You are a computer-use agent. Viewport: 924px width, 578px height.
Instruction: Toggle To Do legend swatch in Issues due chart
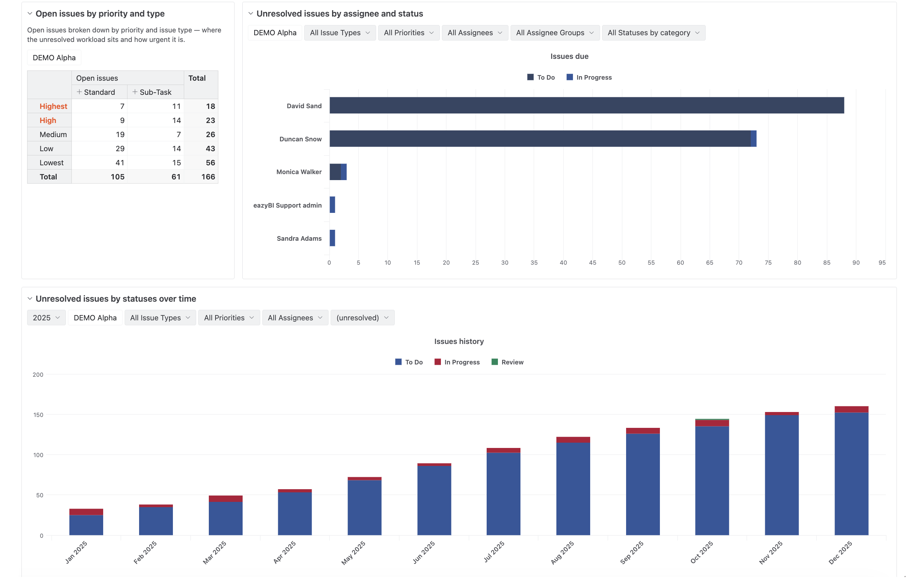coord(530,77)
